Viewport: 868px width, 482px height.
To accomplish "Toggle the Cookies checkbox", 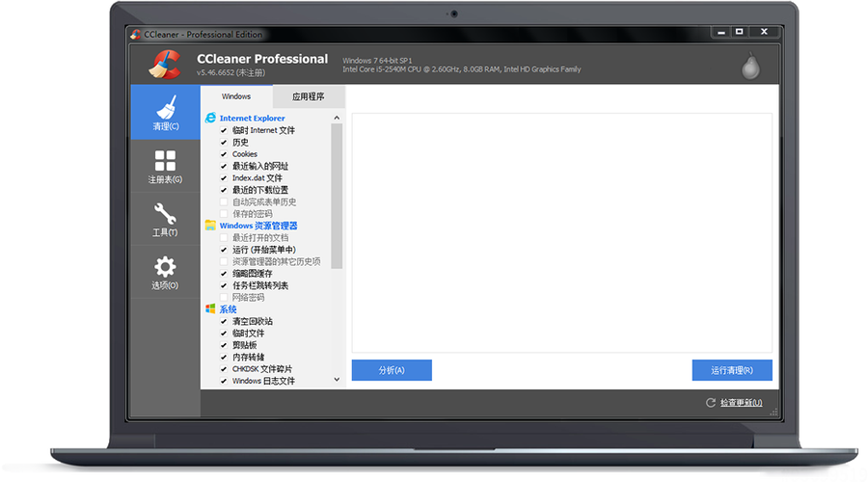I will point(224,154).
